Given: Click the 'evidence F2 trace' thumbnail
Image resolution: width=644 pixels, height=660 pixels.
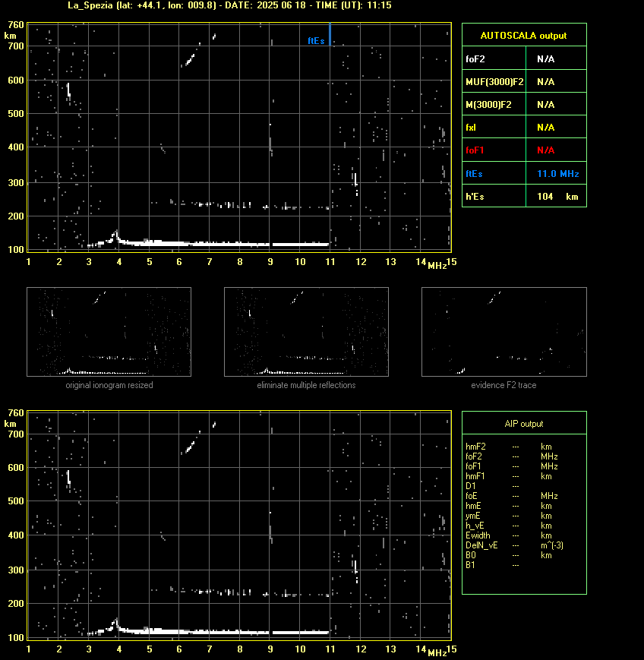Looking at the screenshot, I should pyautogui.click(x=504, y=332).
